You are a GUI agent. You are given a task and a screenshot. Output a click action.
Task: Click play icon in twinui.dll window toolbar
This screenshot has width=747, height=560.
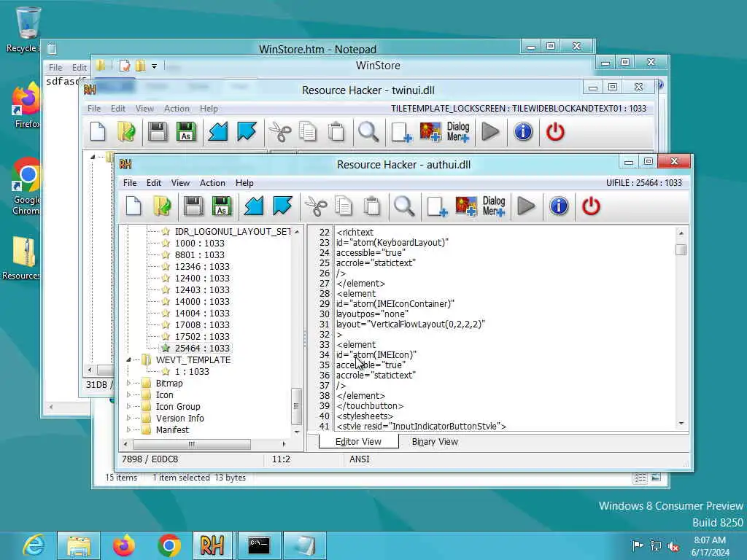tap(491, 132)
